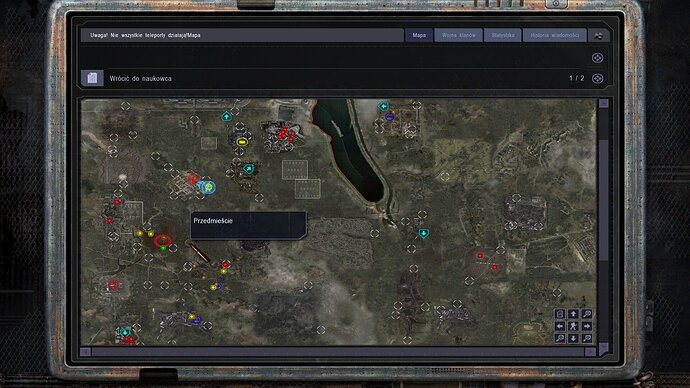Screen dimensions: 690x388
Task: Click the top arrow of the vertical scrollbar
Action: point(603,103)
